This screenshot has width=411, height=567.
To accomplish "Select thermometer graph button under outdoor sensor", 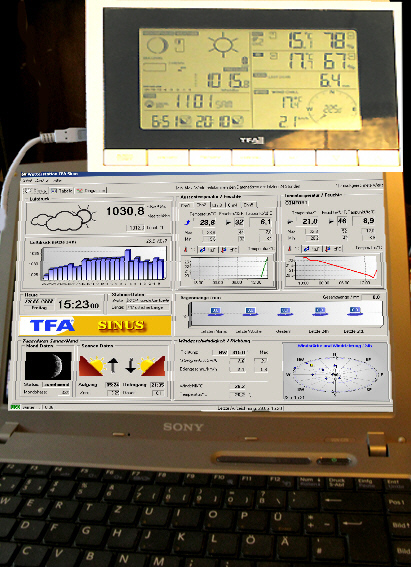I will [189, 250].
